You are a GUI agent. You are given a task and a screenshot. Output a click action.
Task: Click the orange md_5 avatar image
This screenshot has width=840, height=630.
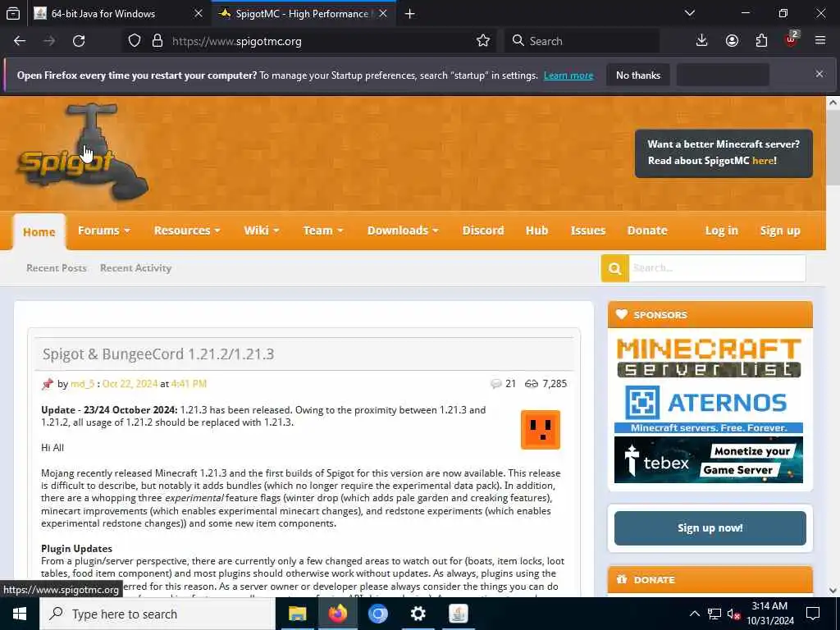click(x=540, y=430)
